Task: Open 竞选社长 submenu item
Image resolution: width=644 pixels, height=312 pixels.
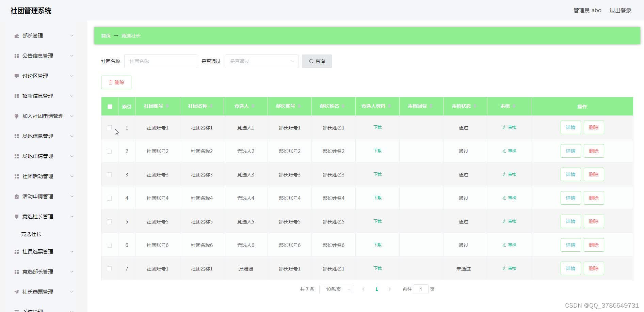Action: coord(31,234)
